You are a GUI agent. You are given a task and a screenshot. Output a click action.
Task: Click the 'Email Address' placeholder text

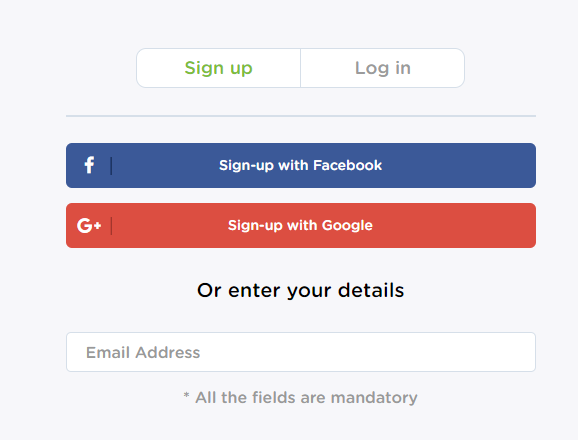tap(143, 353)
